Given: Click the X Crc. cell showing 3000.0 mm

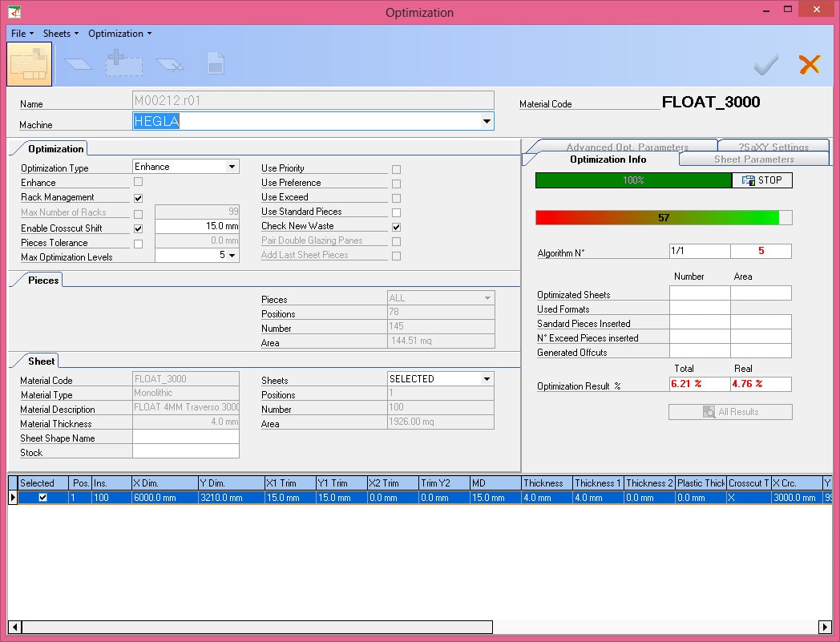Looking at the screenshot, I should (x=798, y=497).
